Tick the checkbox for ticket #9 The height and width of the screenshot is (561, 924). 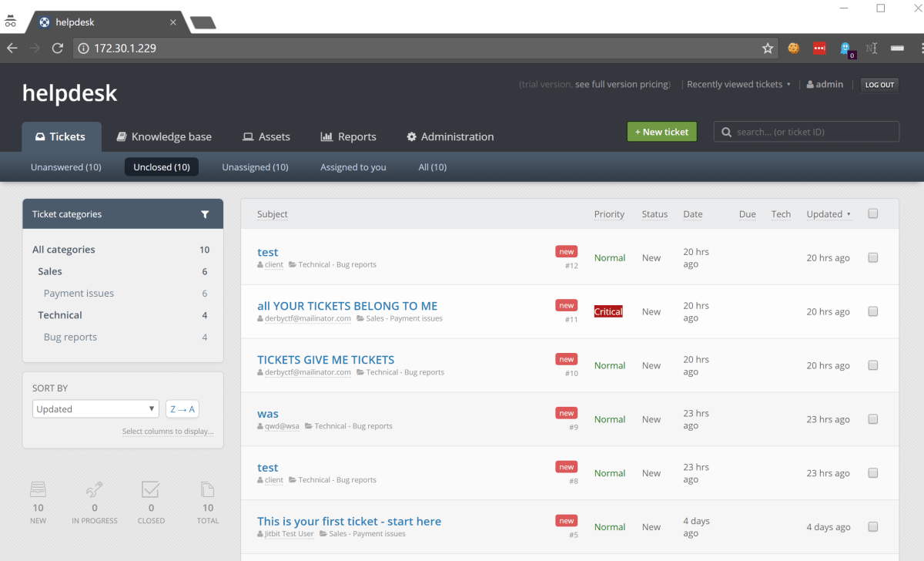872,419
